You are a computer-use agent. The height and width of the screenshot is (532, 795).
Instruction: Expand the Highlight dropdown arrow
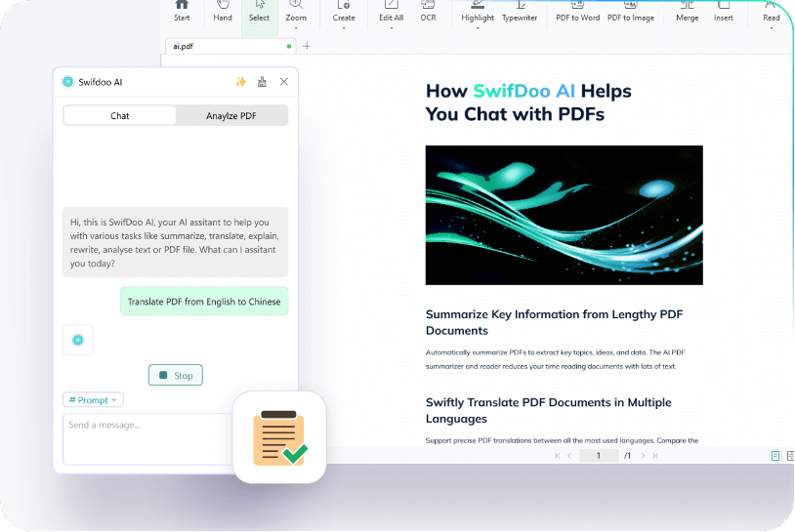pyautogui.click(x=478, y=28)
